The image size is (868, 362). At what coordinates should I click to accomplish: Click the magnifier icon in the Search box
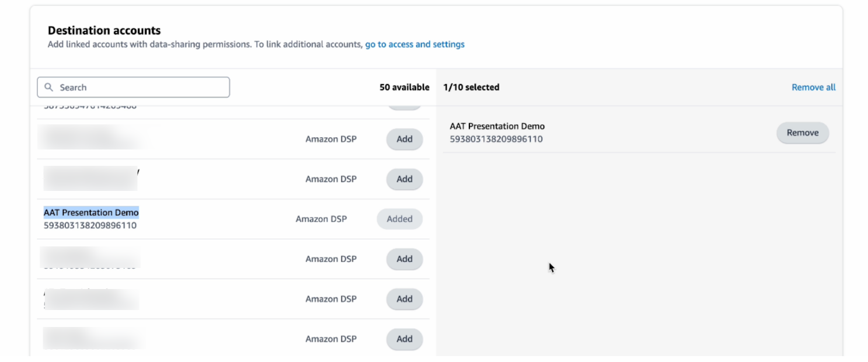click(49, 88)
